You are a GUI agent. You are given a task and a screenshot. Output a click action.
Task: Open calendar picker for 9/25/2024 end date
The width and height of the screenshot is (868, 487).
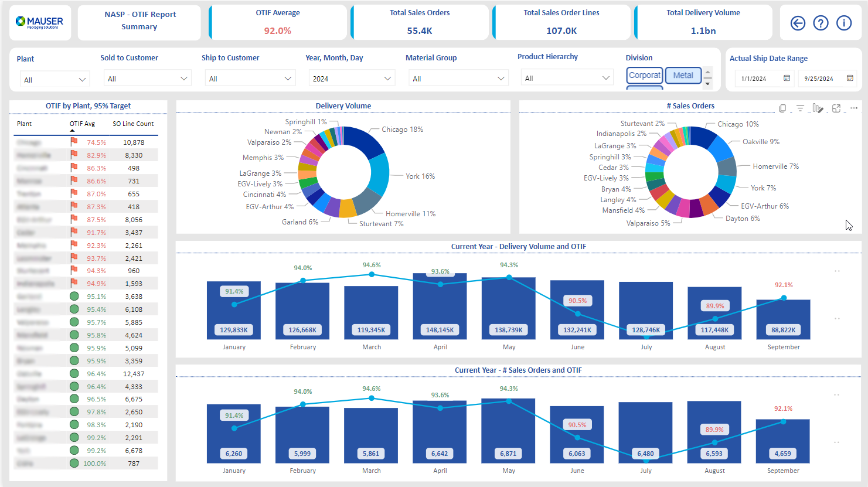tap(850, 78)
